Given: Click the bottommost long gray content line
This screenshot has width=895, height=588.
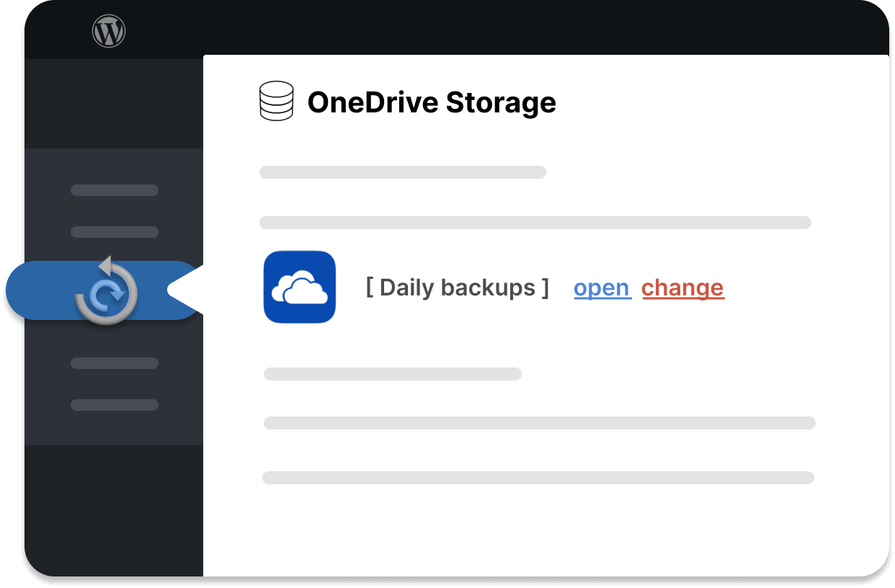Looking at the screenshot, I should pos(538,478).
